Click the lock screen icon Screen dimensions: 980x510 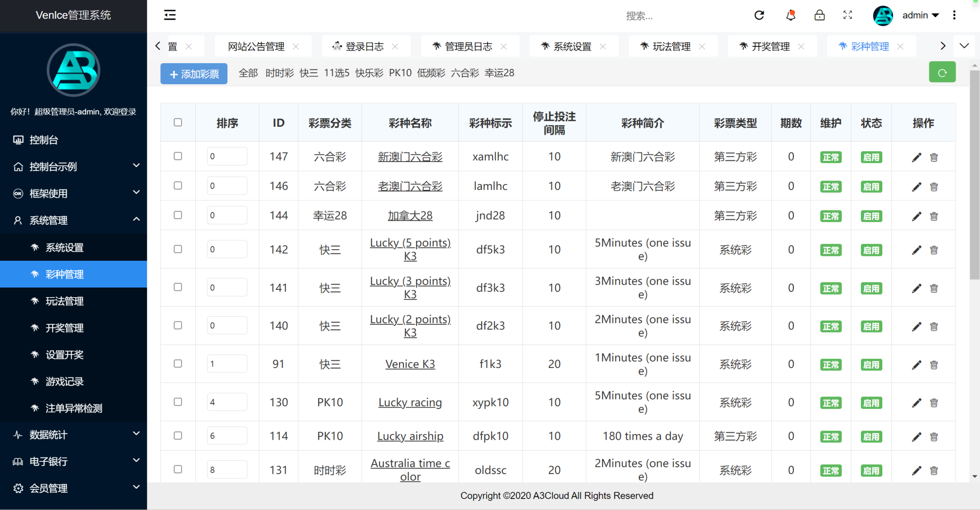[x=819, y=15]
